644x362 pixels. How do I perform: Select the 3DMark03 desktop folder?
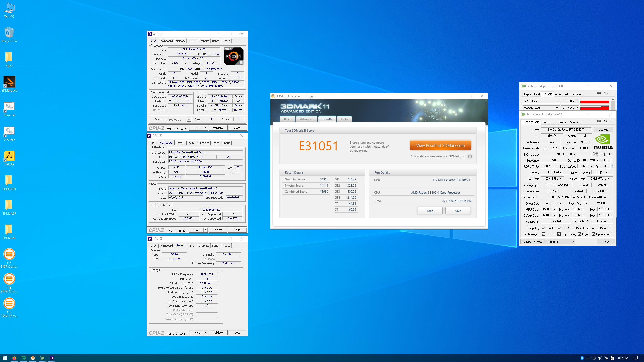pos(9,183)
